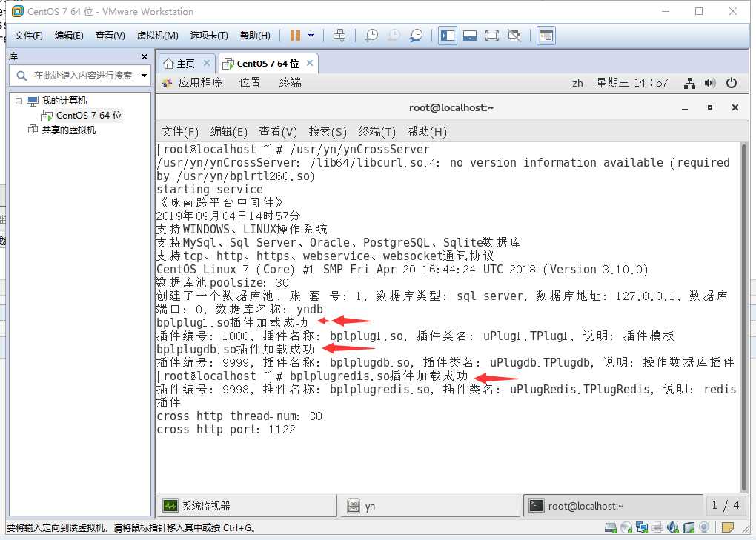Click the sound card status icon

(x=672, y=528)
